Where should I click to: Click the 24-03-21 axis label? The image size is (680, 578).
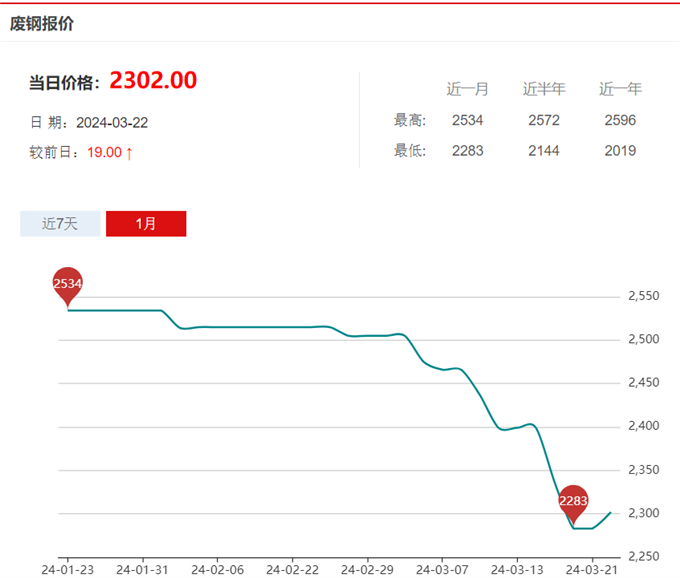pyautogui.click(x=592, y=570)
